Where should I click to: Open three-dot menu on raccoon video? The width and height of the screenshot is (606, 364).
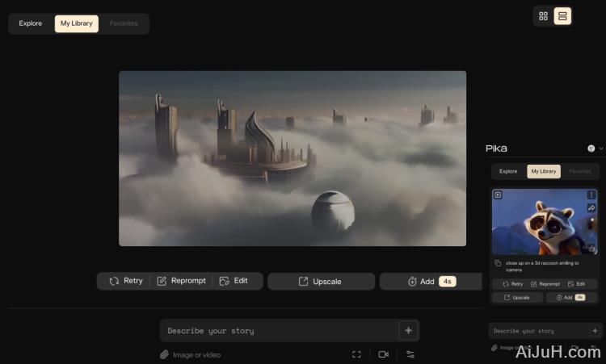(x=591, y=195)
